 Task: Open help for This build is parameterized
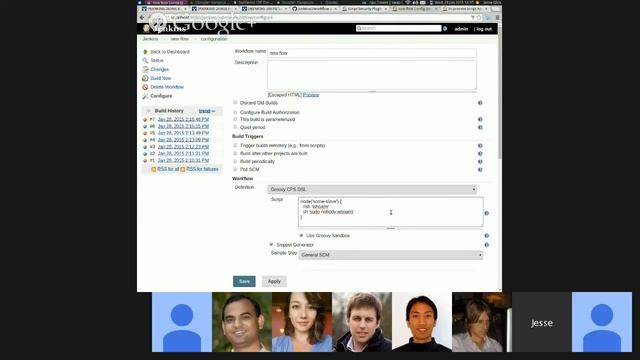[480, 120]
